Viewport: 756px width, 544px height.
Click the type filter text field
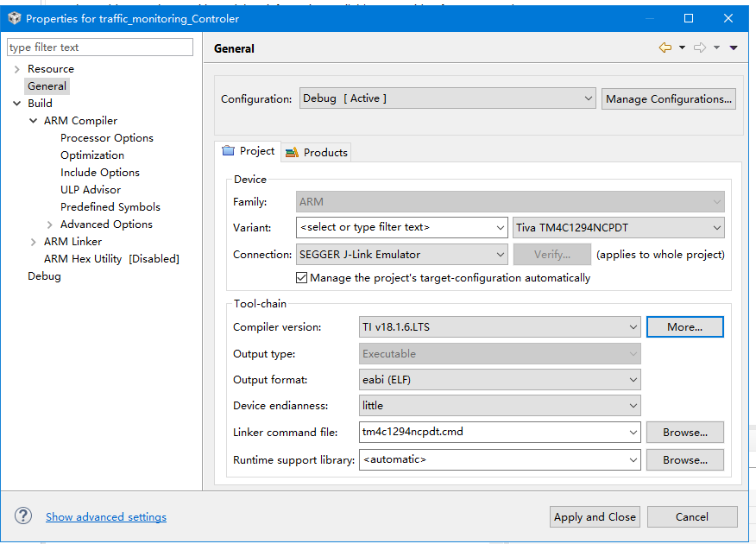pos(100,47)
